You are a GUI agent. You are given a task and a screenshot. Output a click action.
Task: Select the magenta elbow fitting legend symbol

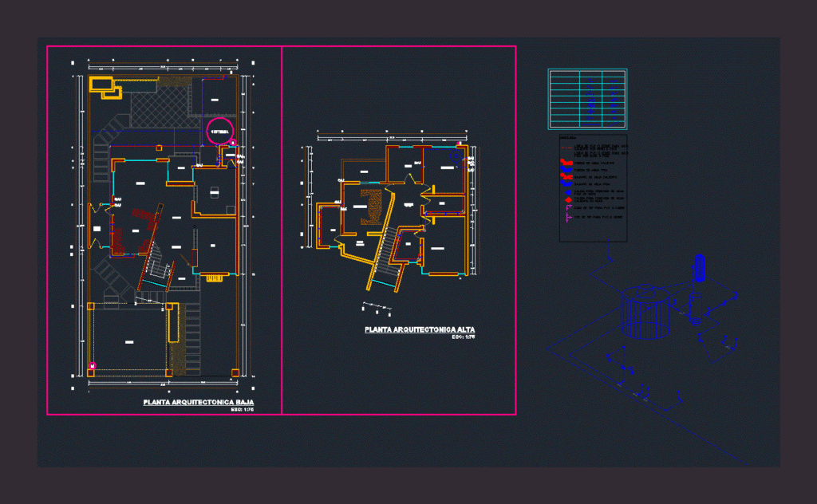[x=568, y=208]
